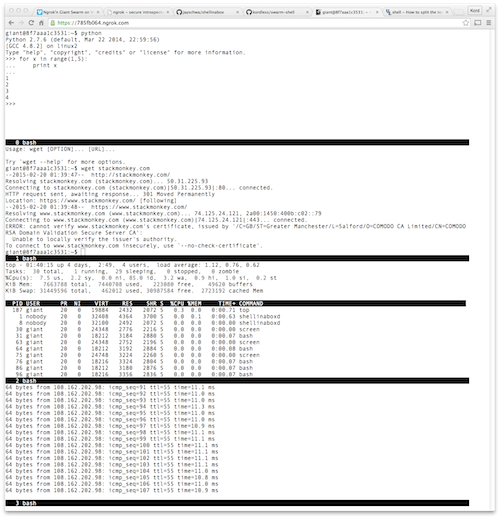
Task: Close the jayschwa/shellinabox tab
Action: (237, 12)
